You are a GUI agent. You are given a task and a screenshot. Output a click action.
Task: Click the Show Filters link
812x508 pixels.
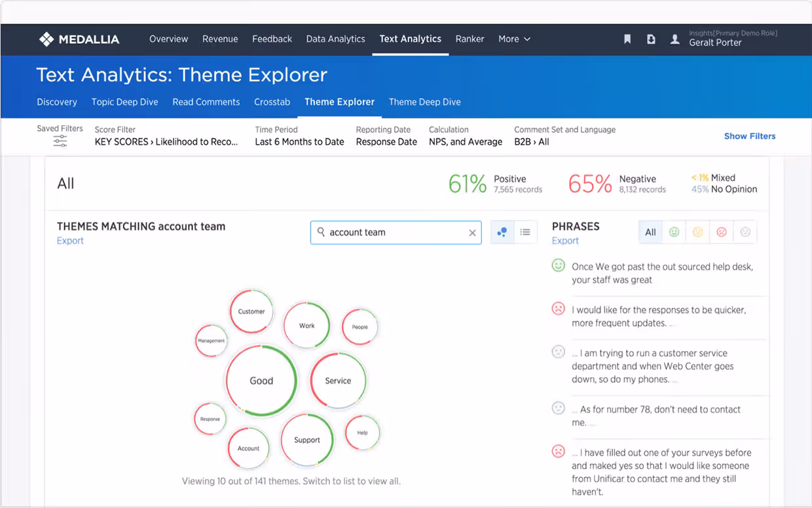pyautogui.click(x=750, y=136)
